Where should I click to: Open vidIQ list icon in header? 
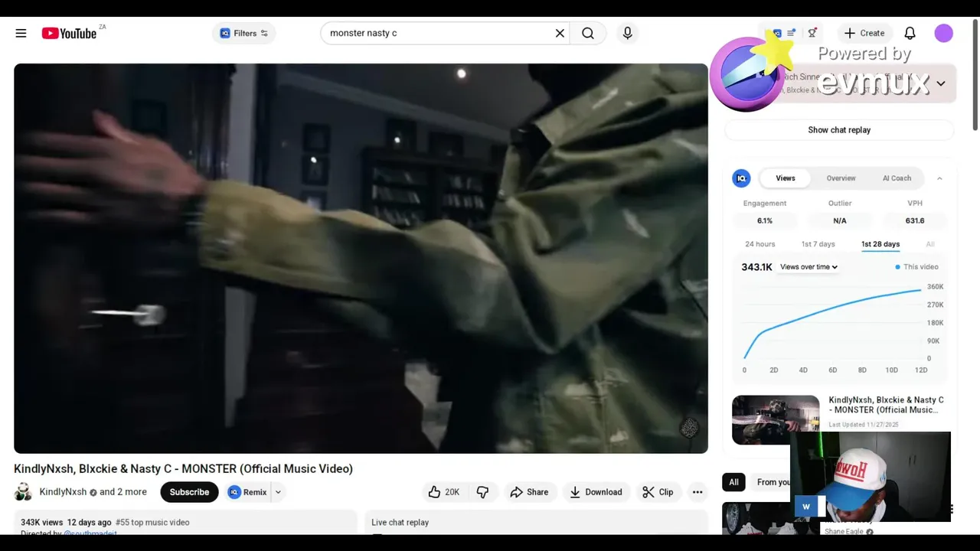[x=792, y=33]
